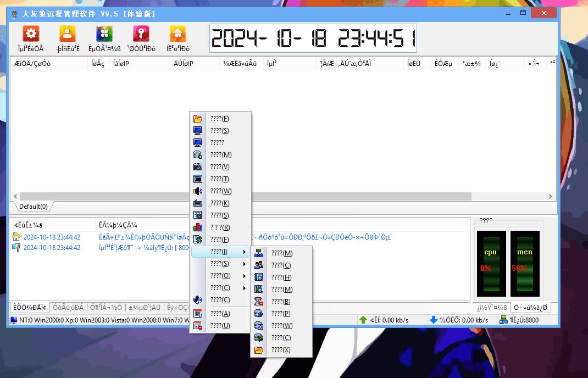Expand the (O) submenu entry
Image resolution: width=588 pixels, height=378 pixels.
tap(220, 276)
